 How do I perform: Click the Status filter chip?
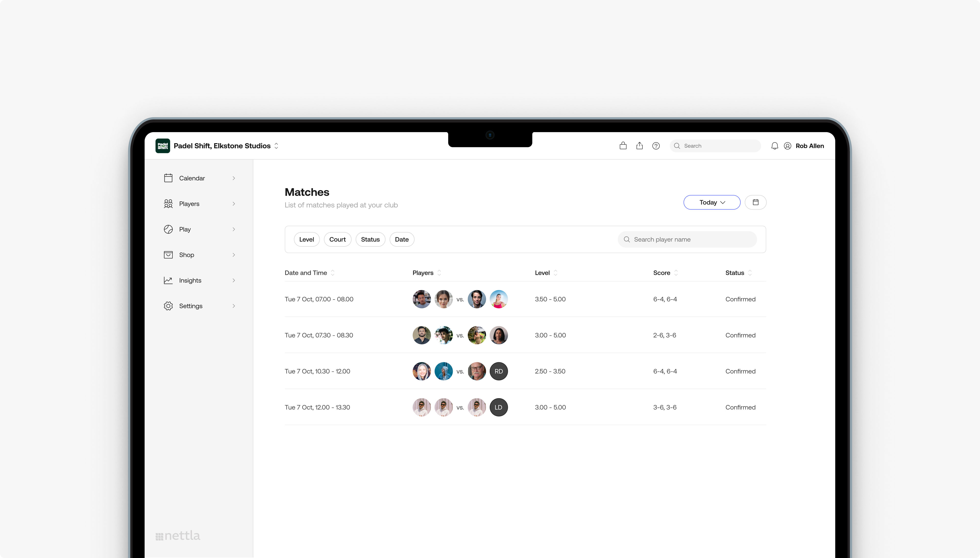[370, 240]
